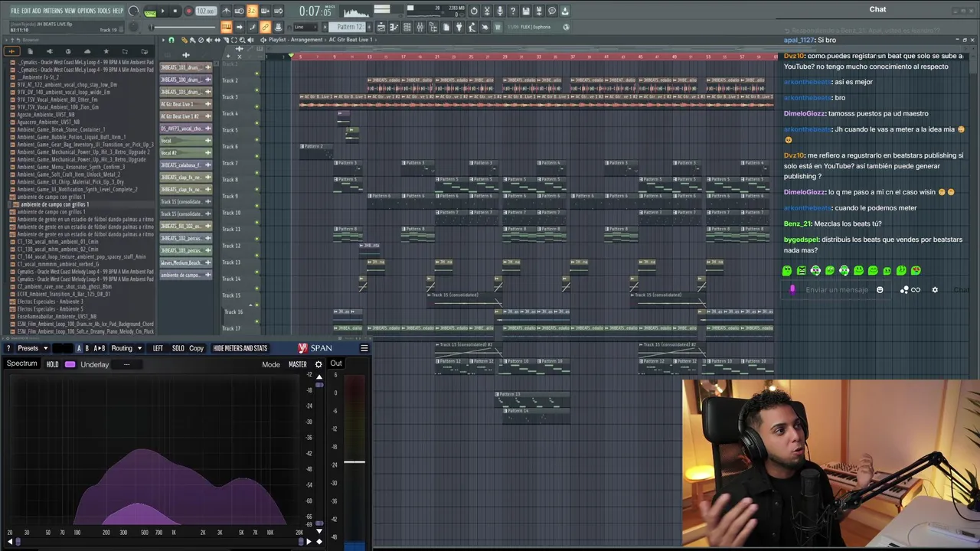Click the chat message input field

pyautogui.click(x=837, y=290)
